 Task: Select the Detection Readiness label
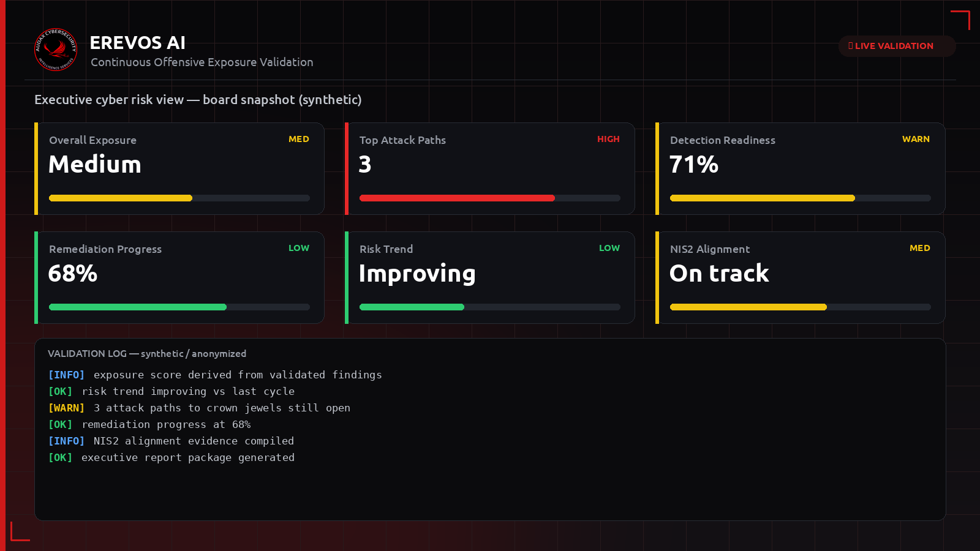tap(723, 140)
